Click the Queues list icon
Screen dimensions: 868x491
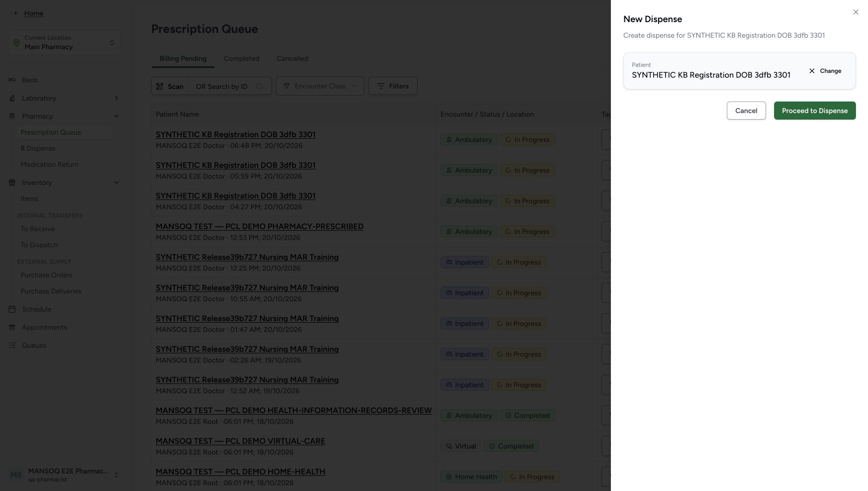point(12,345)
